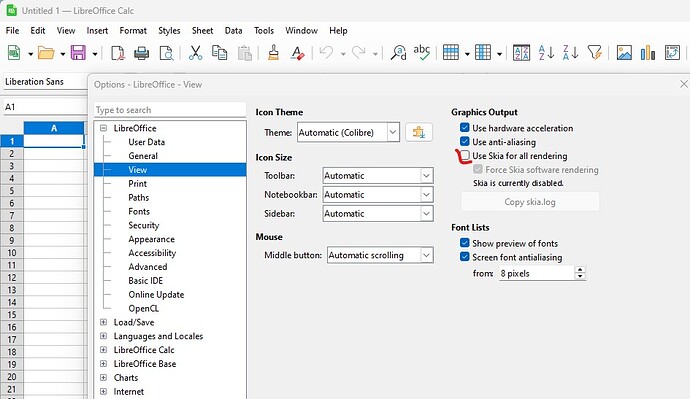
Task: Collapse the LibreOffice tree node
Action: [103, 128]
